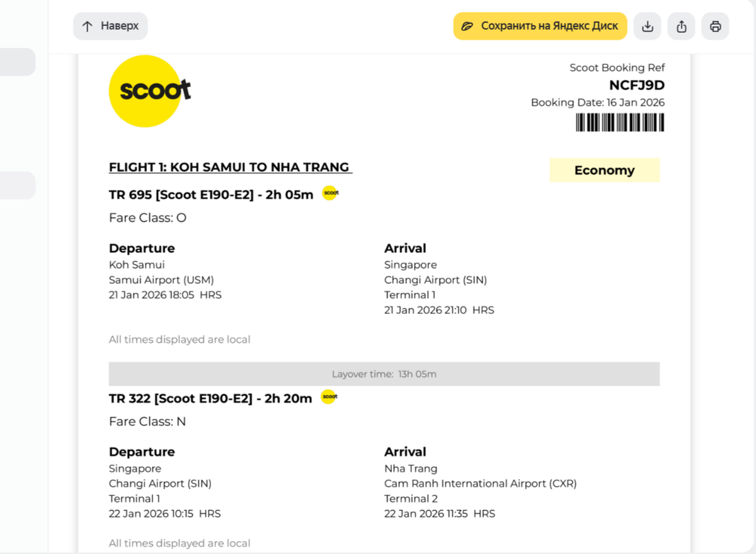Screen dimensions: 756x554
Task: Click Cam Ranh International Airport (CXR)
Action: pyautogui.click(x=481, y=483)
